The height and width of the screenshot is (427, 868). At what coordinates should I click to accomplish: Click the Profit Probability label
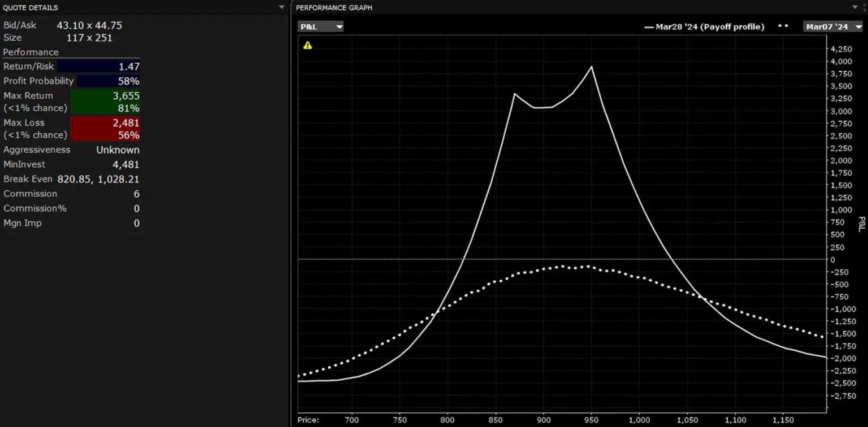(38, 81)
